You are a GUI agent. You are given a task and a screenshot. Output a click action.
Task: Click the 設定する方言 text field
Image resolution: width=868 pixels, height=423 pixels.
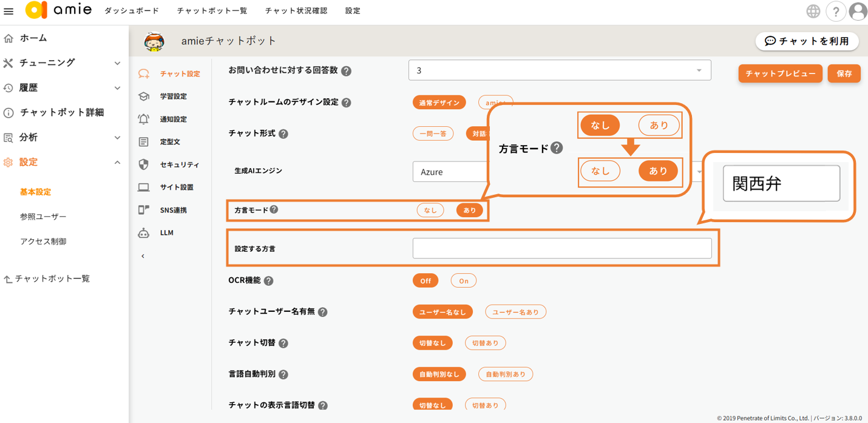[561, 248]
